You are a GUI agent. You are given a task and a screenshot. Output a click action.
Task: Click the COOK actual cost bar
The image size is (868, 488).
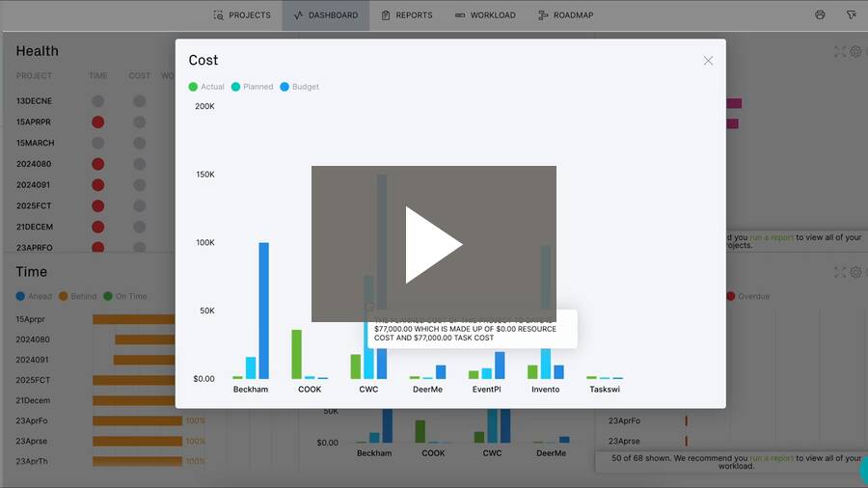pos(297,354)
